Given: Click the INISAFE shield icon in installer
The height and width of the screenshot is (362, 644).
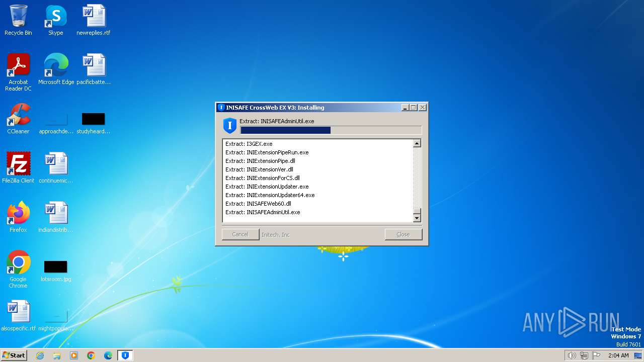Looking at the screenshot, I should [x=230, y=125].
